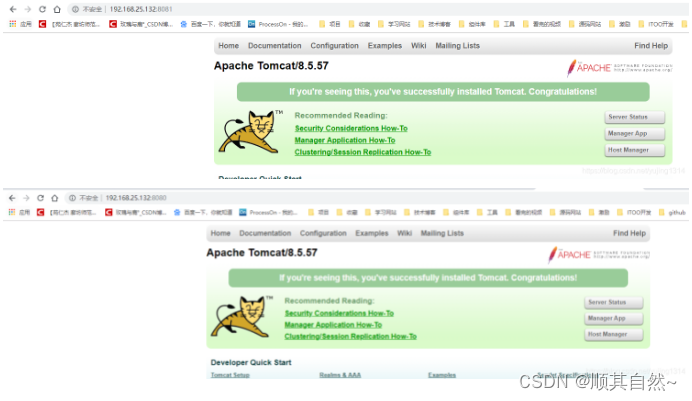Open ProcessOn bookmark in the 8080 window
This screenshot has height=401, width=692.
(x=268, y=212)
